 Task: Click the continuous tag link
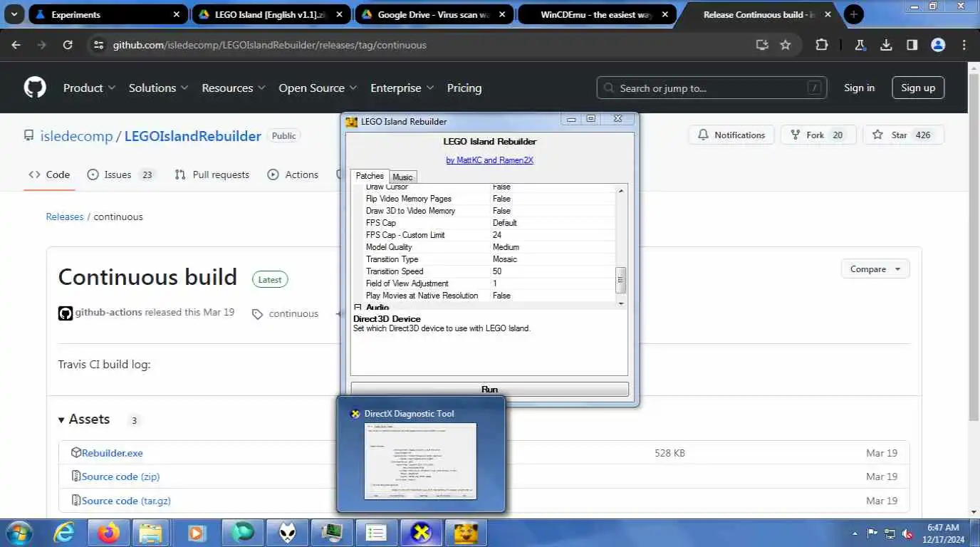(293, 313)
